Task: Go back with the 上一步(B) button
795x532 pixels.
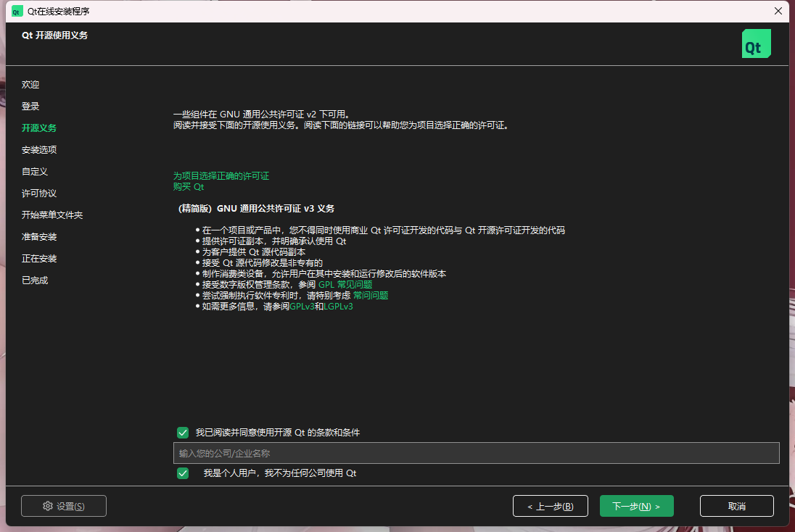Action: click(550, 506)
